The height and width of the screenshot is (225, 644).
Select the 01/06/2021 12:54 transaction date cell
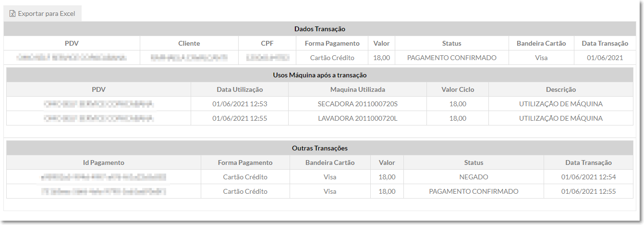click(589, 177)
